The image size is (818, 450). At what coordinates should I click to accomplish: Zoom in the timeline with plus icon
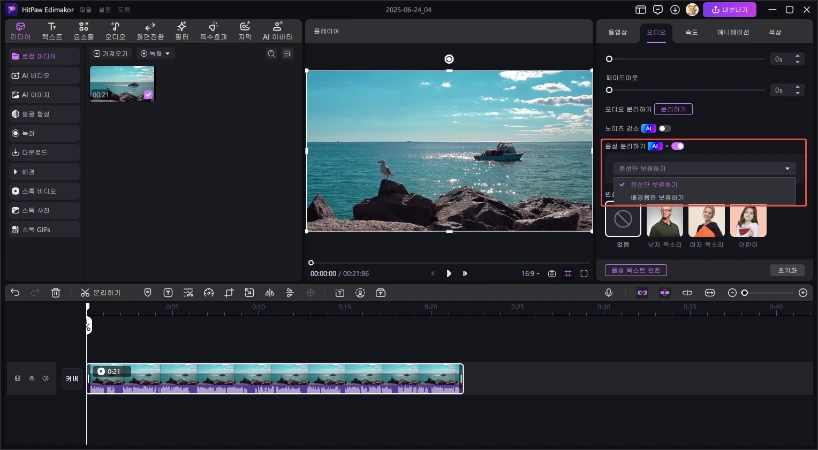pyautogui.click(x=803, y=293)
